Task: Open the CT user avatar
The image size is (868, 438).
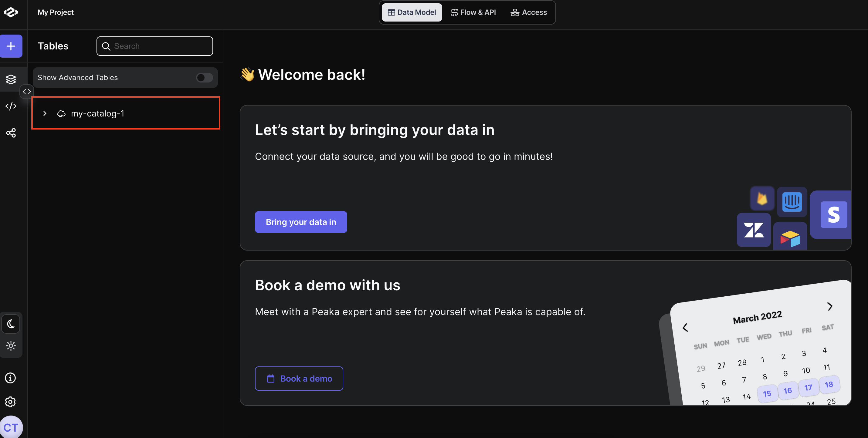Action: pyautogui.click(x=11, y=428)
